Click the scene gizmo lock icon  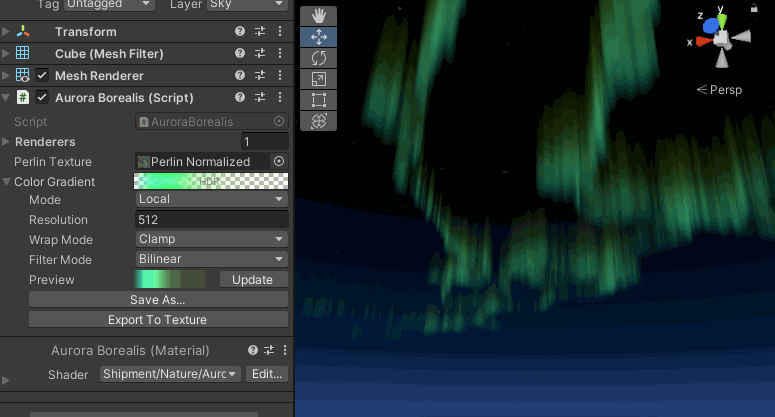pyautogui.click(x=754, y=8)
